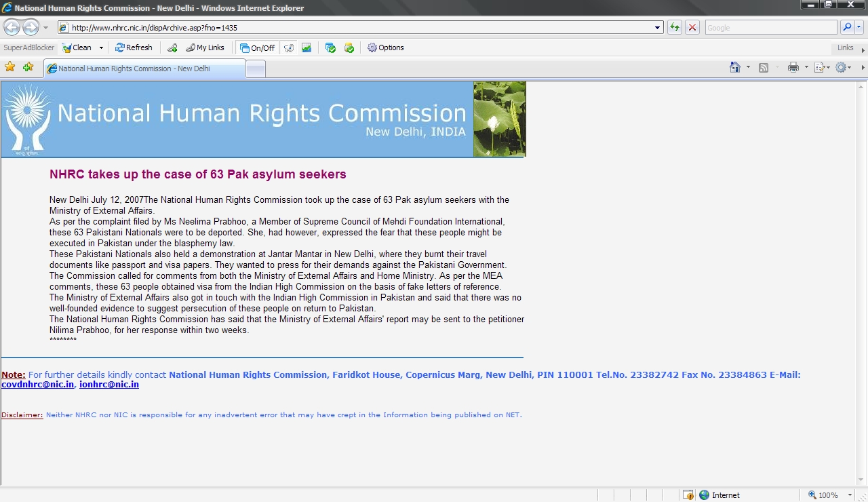Expand the address bar history dropdown

pos(658,28)
